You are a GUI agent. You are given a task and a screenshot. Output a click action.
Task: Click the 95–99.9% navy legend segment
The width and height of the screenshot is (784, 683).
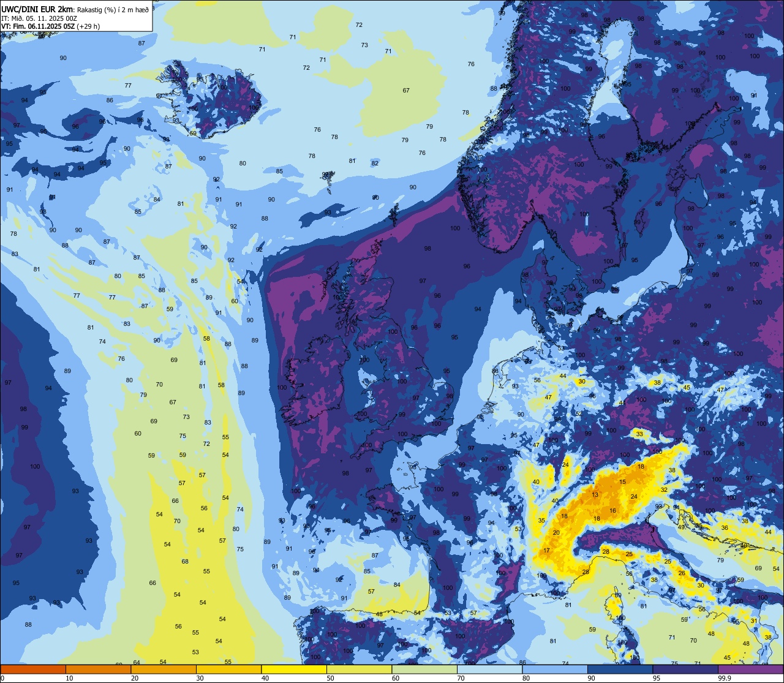point(685,669)
